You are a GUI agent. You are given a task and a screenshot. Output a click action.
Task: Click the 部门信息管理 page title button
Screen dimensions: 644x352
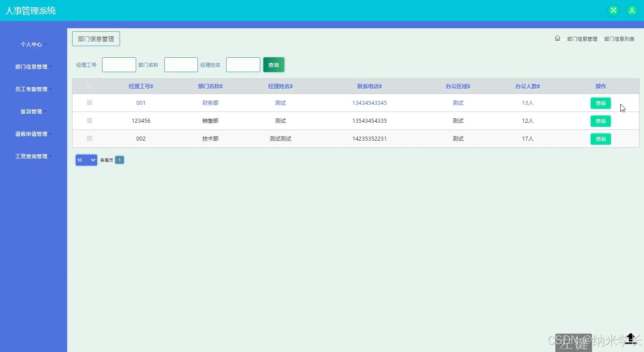tap(96, 39)
